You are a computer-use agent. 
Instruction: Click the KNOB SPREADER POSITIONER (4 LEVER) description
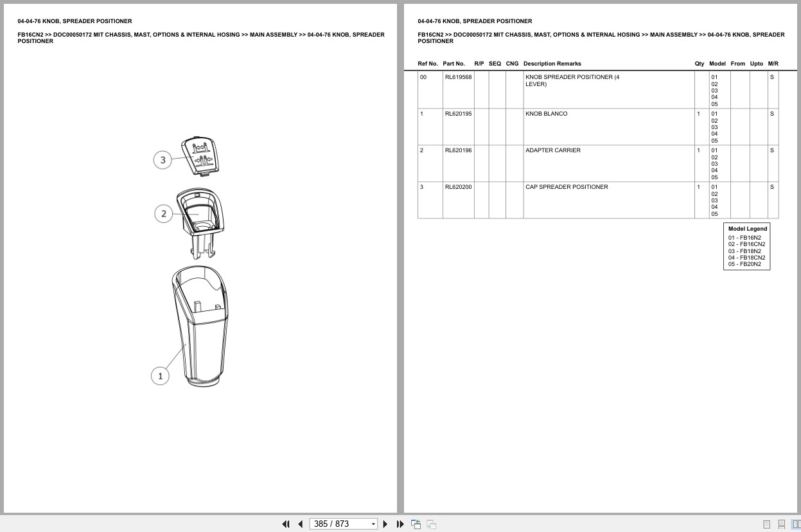(572, 80)
